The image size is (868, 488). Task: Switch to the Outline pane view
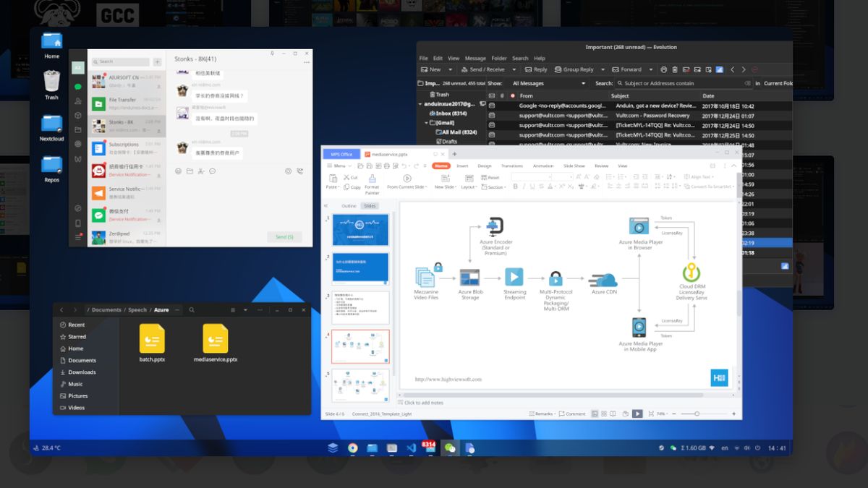[x=349, y=206]
